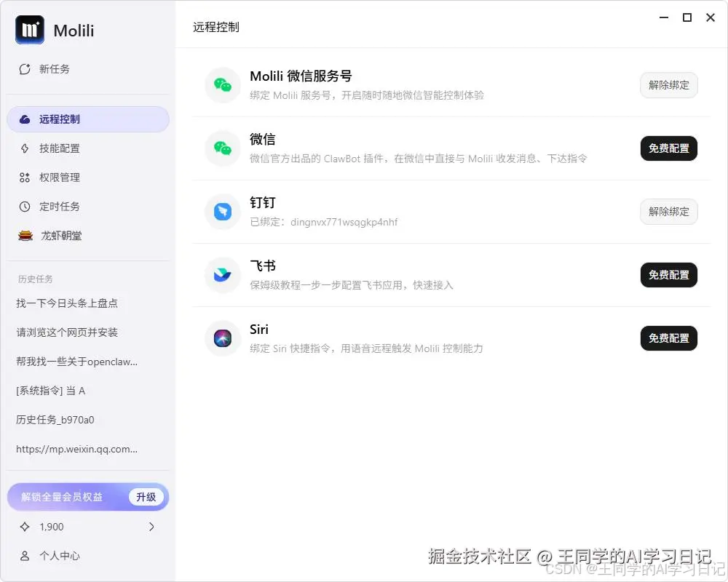Go to the 权限管理 menu item
Viewport: 728px width, 582px height.
[x=88, y=178]
